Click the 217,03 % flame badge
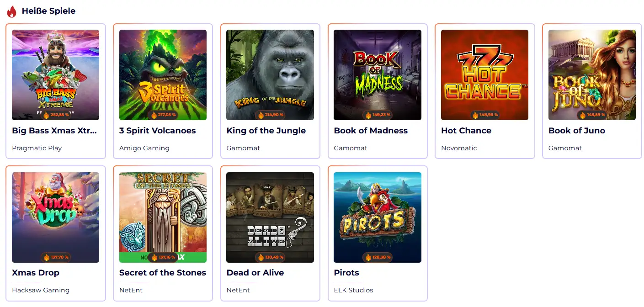This screenshot has height=307, width=644. (x=163, y=115)
